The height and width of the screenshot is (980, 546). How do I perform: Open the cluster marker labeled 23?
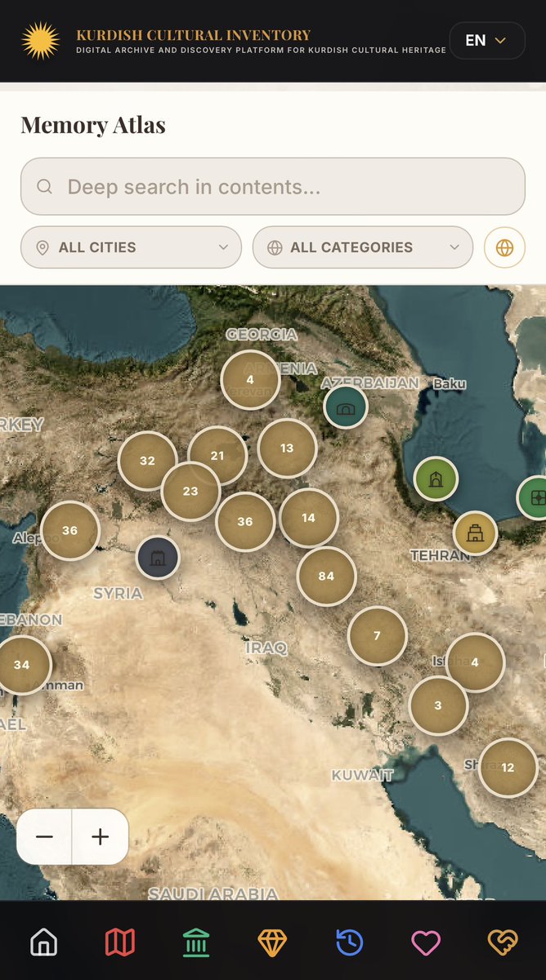click(190, 492)
